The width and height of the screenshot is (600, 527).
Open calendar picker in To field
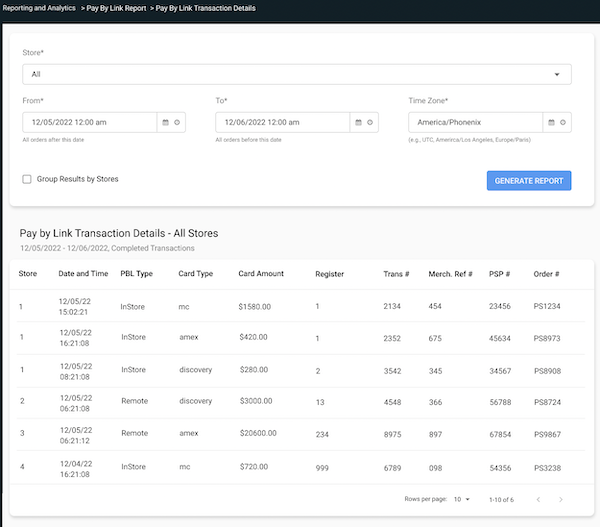pos(358,122)
